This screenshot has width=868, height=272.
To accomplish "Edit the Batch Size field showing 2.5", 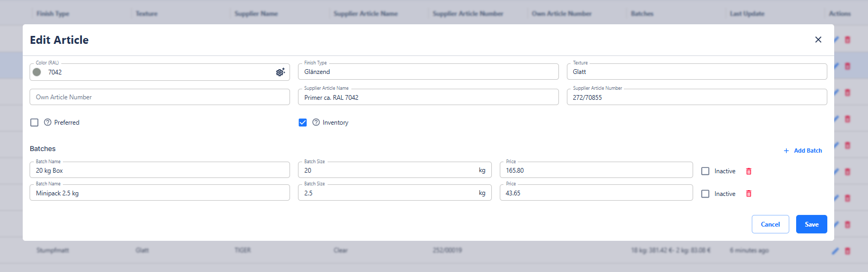I will (388, 193).
